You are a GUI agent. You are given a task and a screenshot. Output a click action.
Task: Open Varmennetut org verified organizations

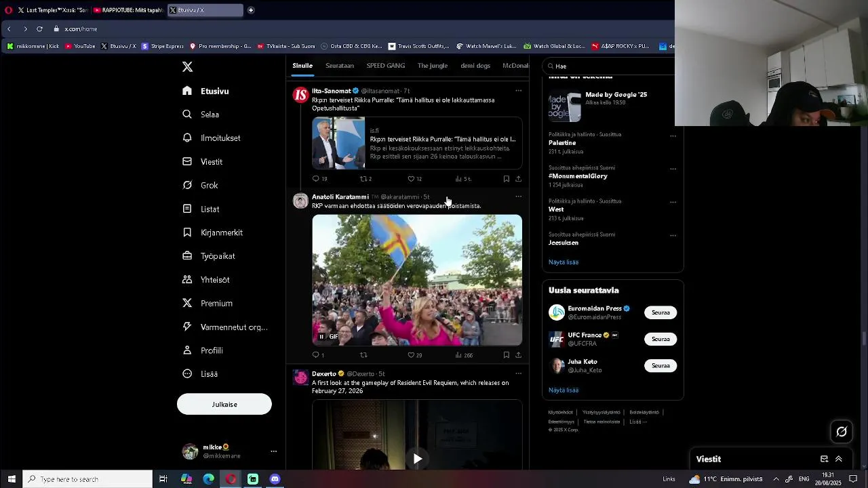pyautogui.click(x=225, y=327)
